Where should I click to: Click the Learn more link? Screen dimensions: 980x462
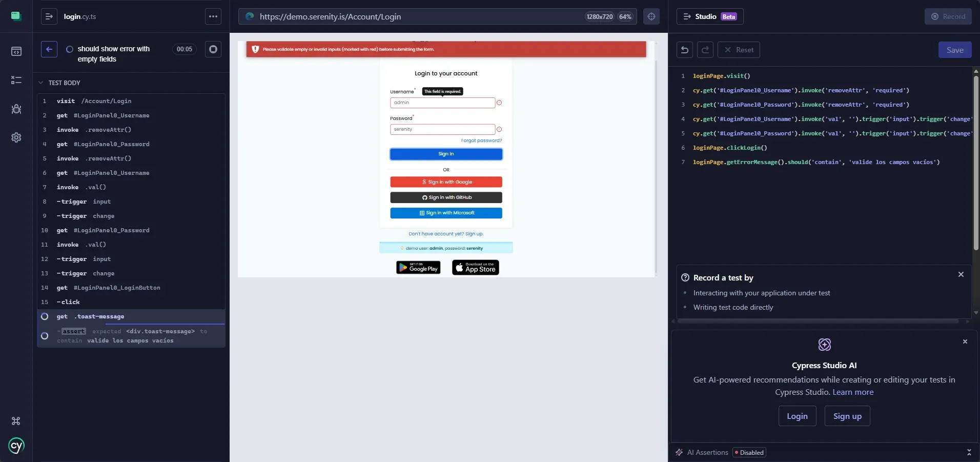click(853, 392)
